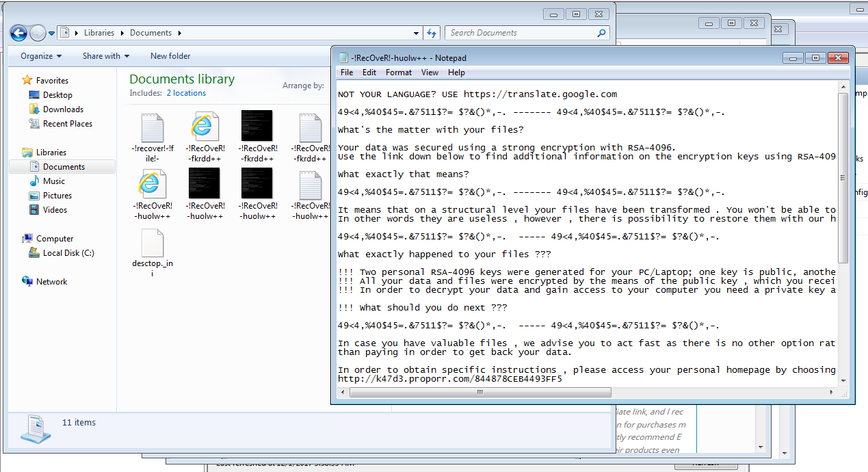Screen dimensions: 868x472
Task: Click in the Search Documents field
Action: [520, 33]
